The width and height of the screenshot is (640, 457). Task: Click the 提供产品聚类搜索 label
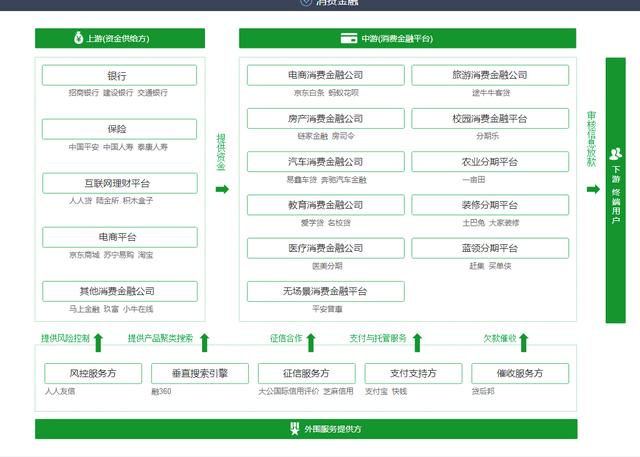click(x=160, y=338)
